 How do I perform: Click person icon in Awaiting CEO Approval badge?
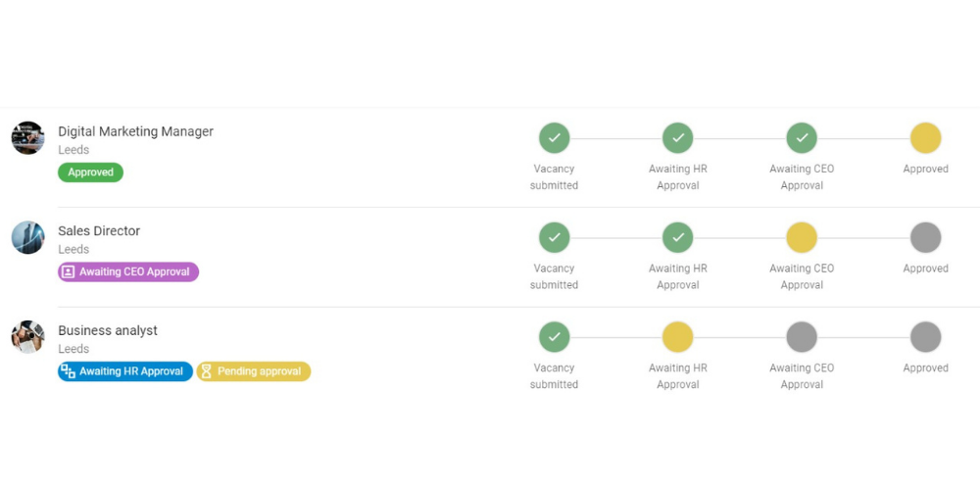point(69,272)
